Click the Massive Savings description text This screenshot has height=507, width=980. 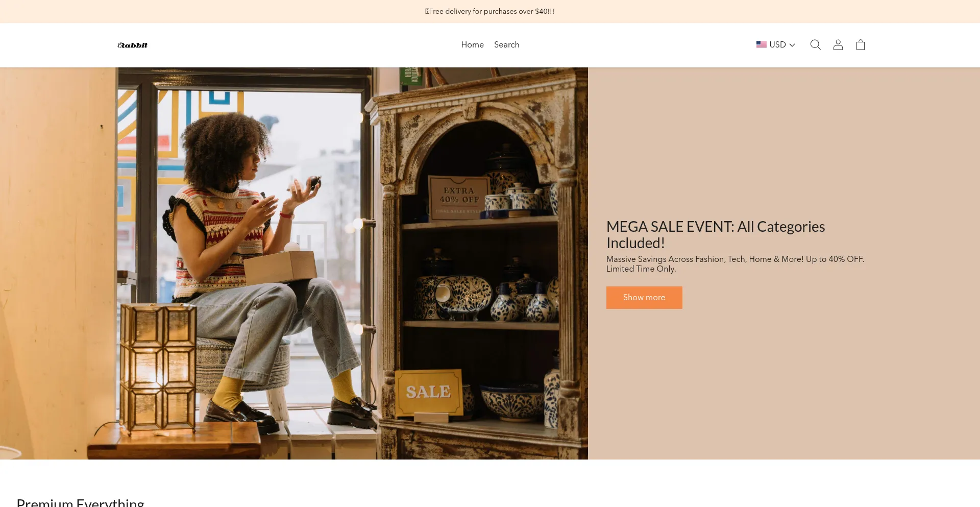point(735,264)
